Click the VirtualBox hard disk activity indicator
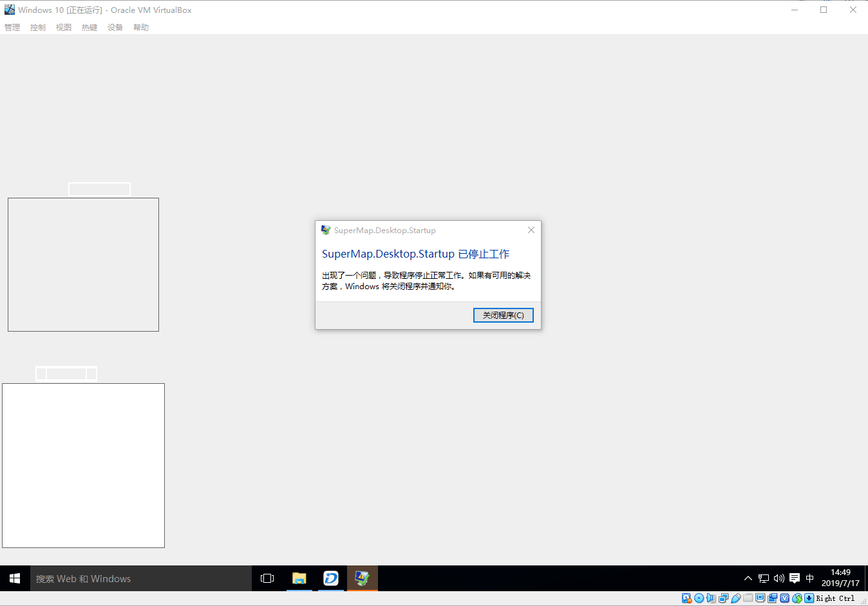 pos(687,598)
